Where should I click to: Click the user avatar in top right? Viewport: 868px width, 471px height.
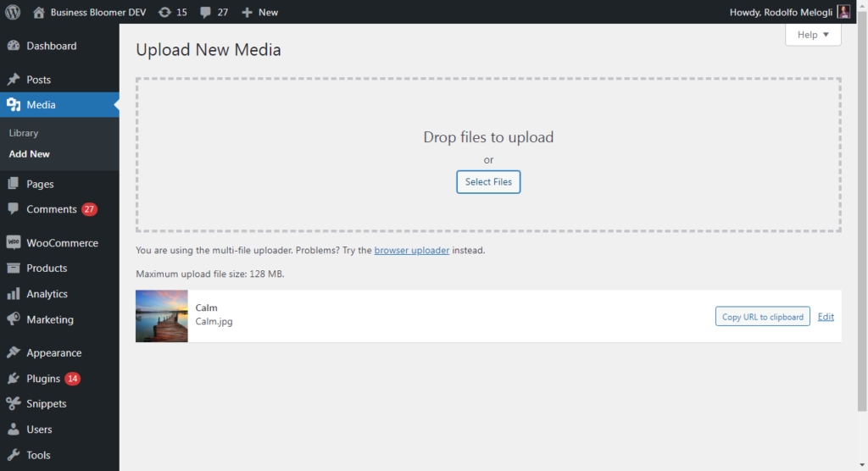(x=843, y=12)
